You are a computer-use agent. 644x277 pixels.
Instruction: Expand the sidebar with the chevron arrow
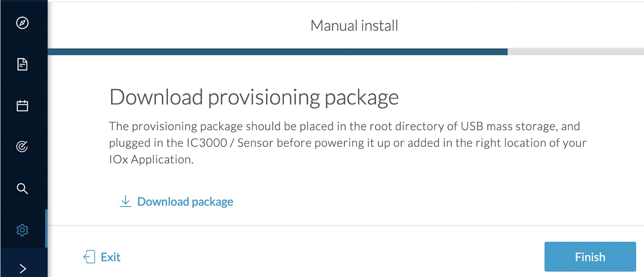point(23,269)
